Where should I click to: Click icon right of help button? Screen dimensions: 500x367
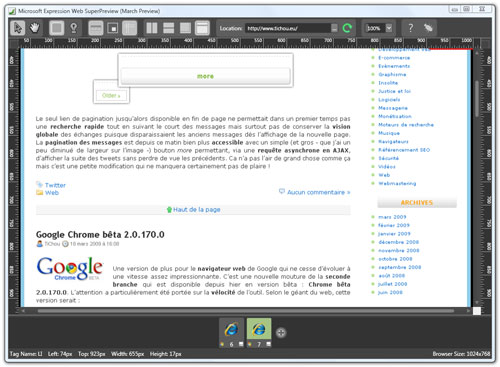(428, 28)
